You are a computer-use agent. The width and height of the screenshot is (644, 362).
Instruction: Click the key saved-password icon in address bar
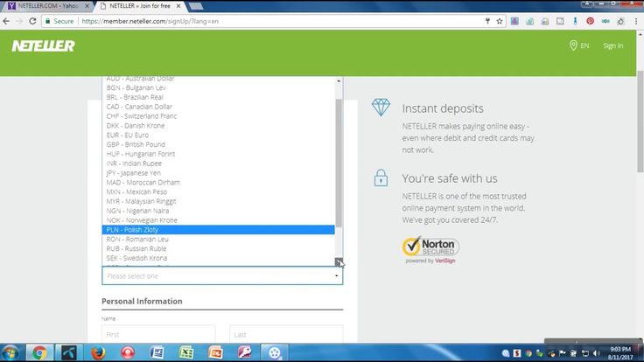click(487, 21)
